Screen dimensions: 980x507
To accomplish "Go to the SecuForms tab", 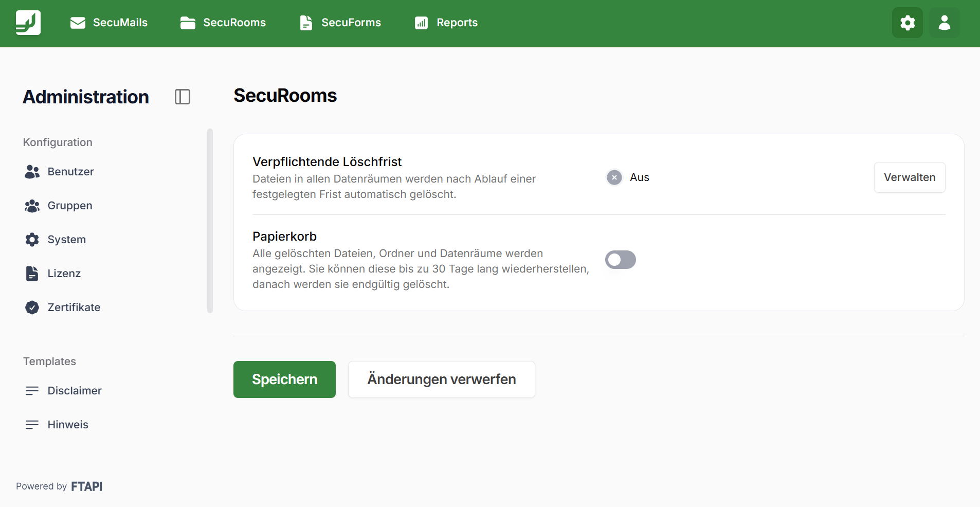I will pyautogui.click(x=340, y=23).
